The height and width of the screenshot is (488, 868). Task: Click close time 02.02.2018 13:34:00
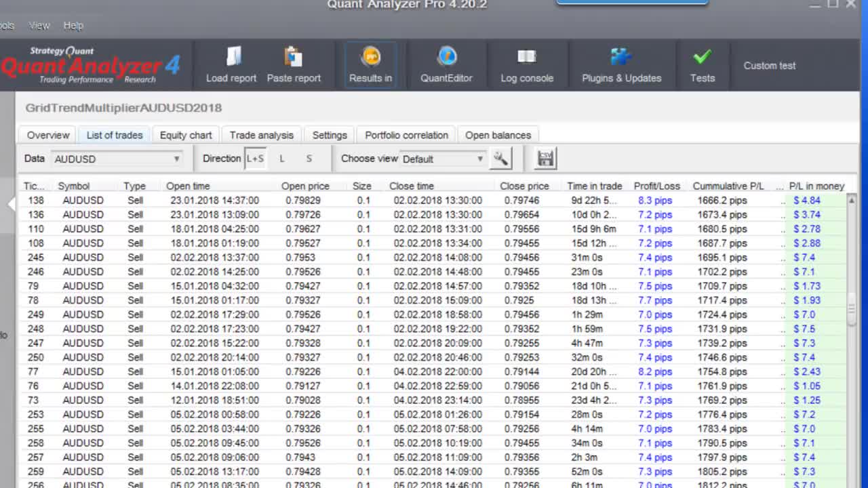[437, 243]
